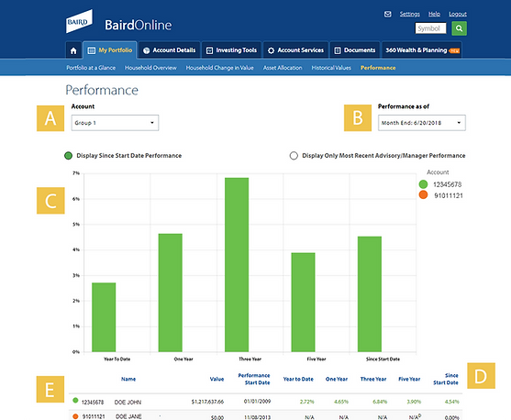Sort by Three Year column header
This screenshot has height=420, width=511.
tap(373, 379)
